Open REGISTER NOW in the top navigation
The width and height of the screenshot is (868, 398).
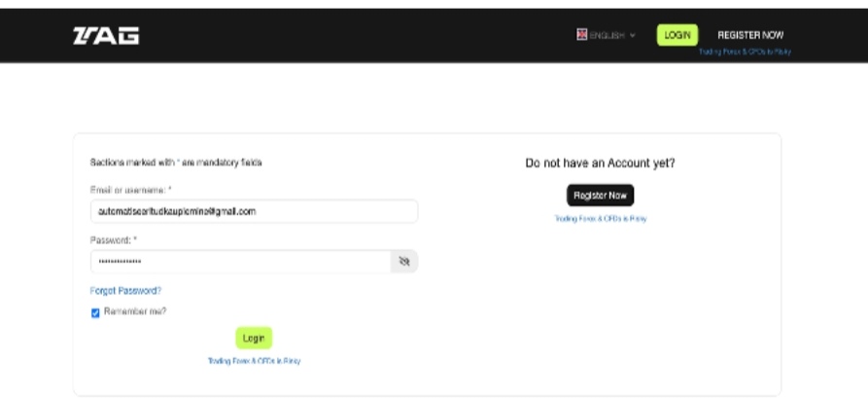point(750,35)
